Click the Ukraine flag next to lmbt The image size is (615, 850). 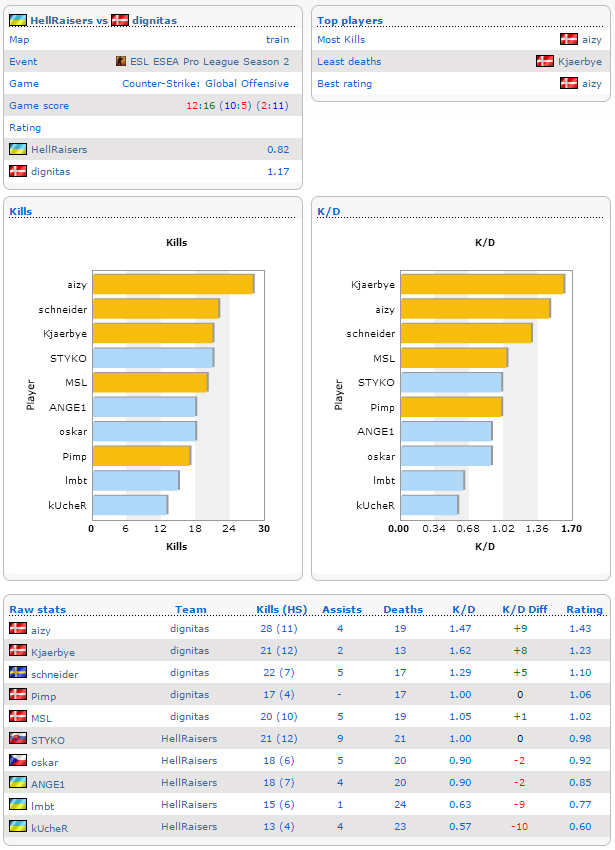tap(18, 804)
